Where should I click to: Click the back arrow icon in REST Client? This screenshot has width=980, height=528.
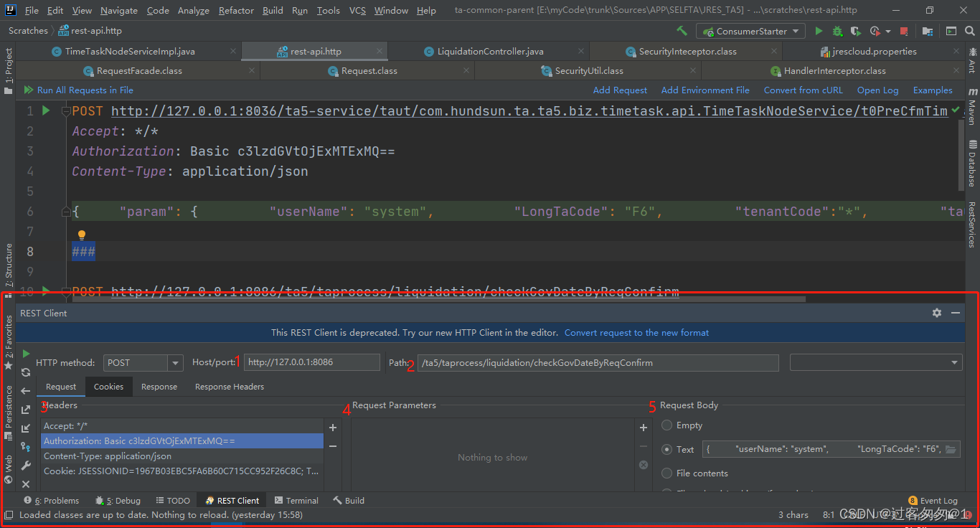point(26,391)
